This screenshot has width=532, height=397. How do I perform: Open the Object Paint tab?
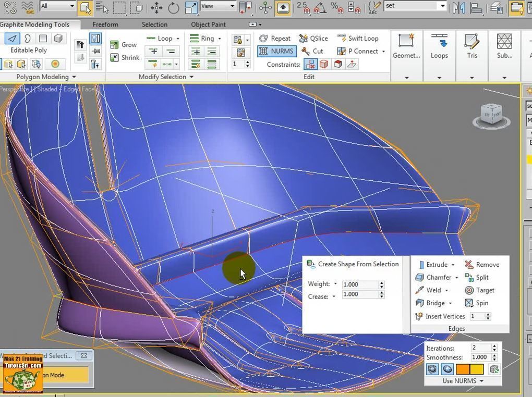tap(208, 24)
